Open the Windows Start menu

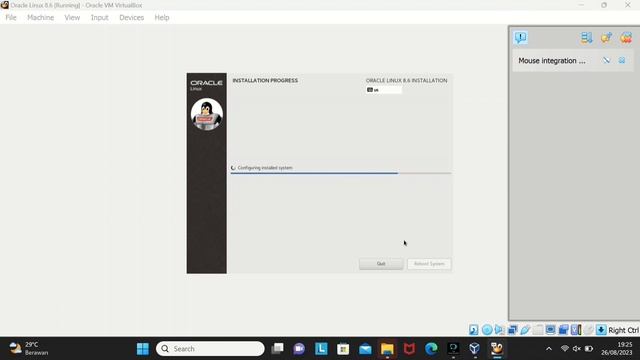143,349
